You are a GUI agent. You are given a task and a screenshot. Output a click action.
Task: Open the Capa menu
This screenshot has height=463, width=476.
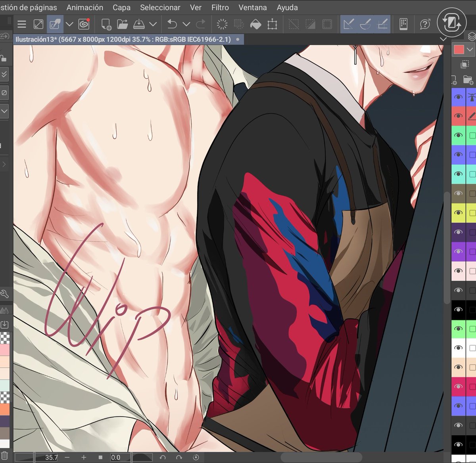point(121,7)
